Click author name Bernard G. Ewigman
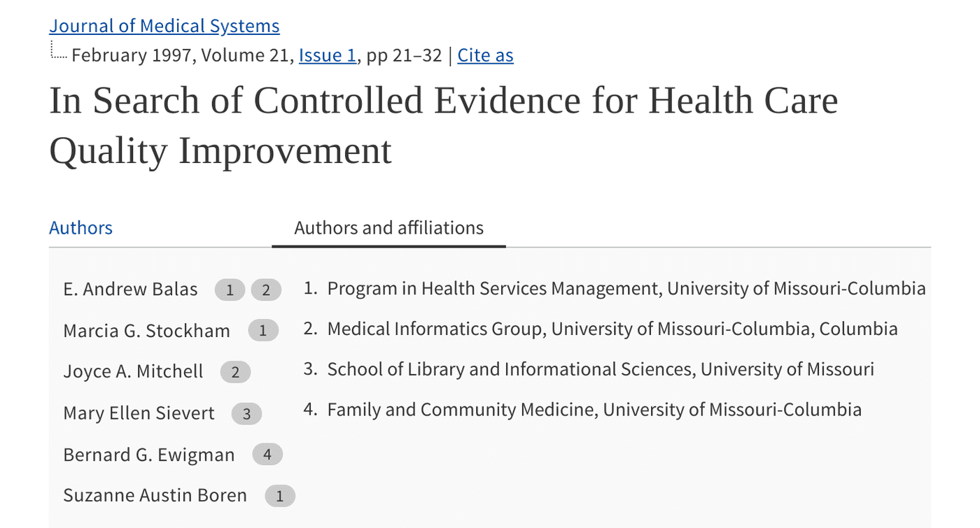980x528 pixels. point(148,455)
